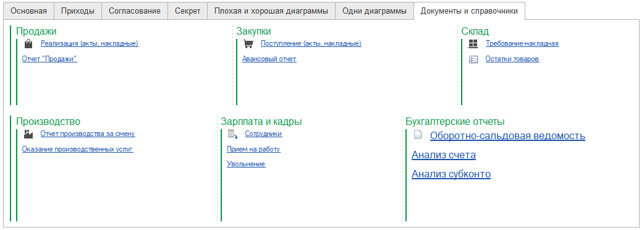Image resolution: width=644 pixels, height=230 pixels.
Task: Open Оказание производственных услуг link
Action: pyautogui.click(x=78, y=149)
